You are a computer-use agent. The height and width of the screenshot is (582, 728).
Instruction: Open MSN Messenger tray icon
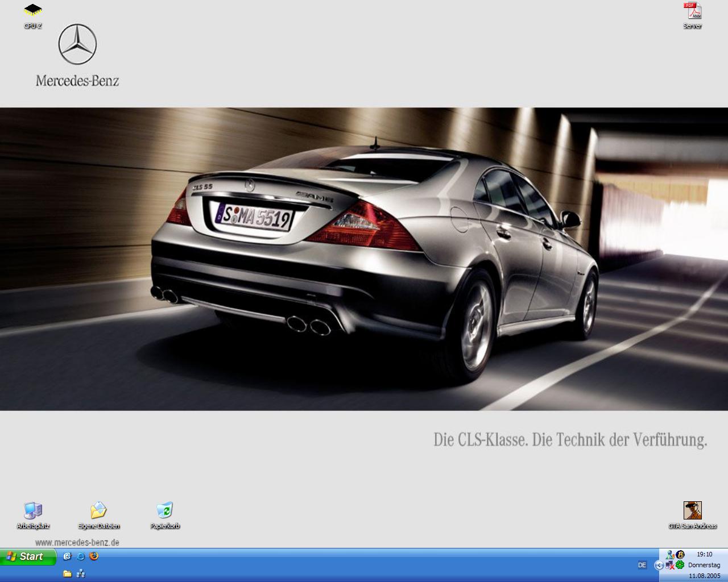tap(670, 554)
